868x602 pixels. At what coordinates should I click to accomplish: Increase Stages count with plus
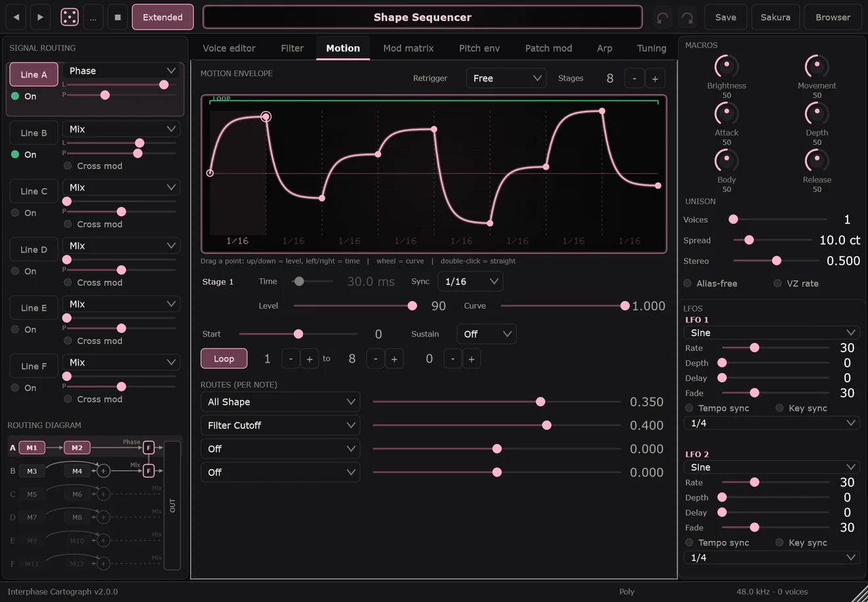pyautogui.click(x=655, y=79)
